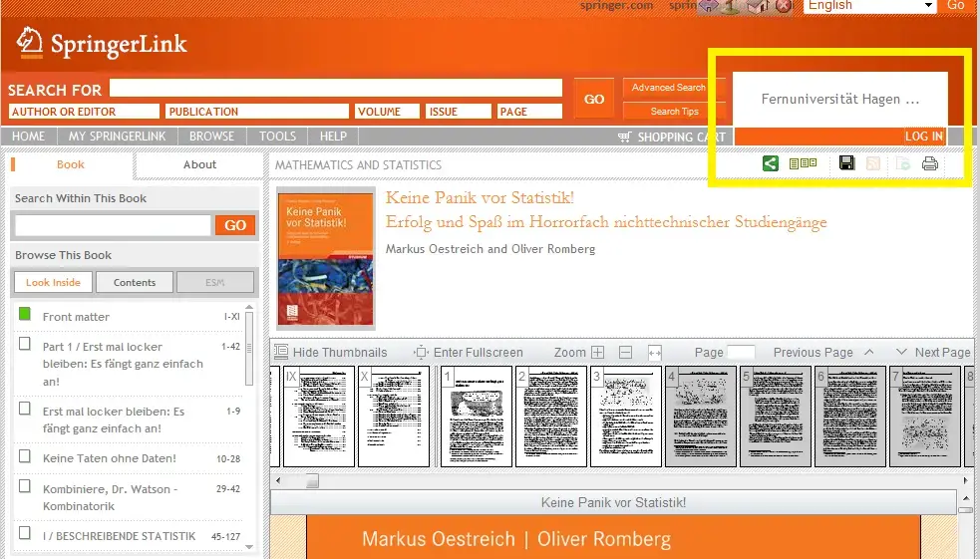Open page 6 thumbnail
This screenshot has height=559, width=980.
pos(850,417)
